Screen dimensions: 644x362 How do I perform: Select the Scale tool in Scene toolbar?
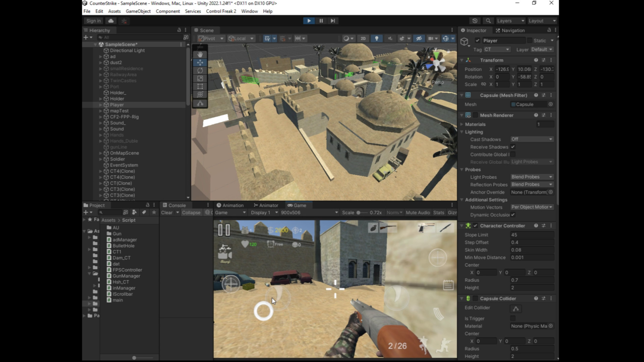coord(200,78)
